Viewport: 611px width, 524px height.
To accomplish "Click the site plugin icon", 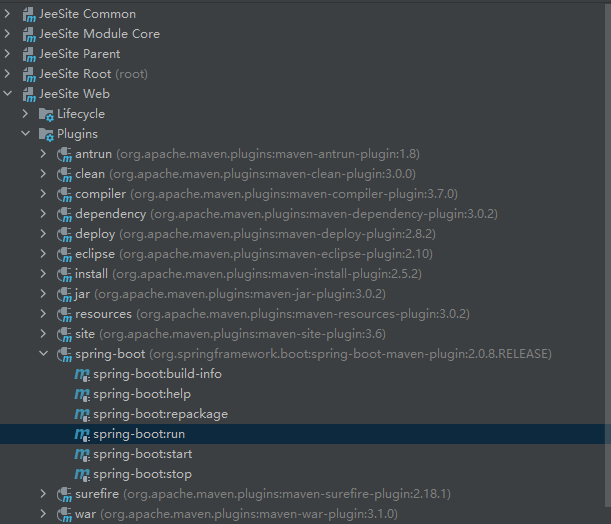I will pos(64,335).
